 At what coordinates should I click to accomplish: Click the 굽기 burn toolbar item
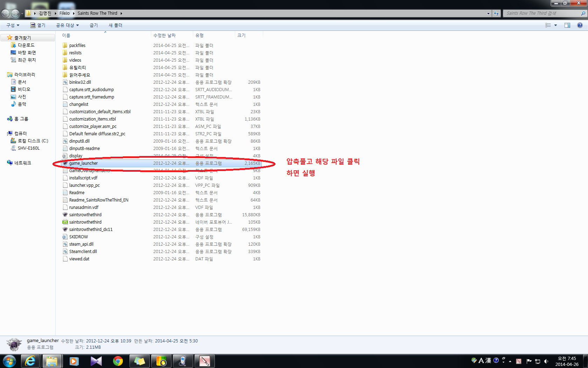(x=93, y=25)
